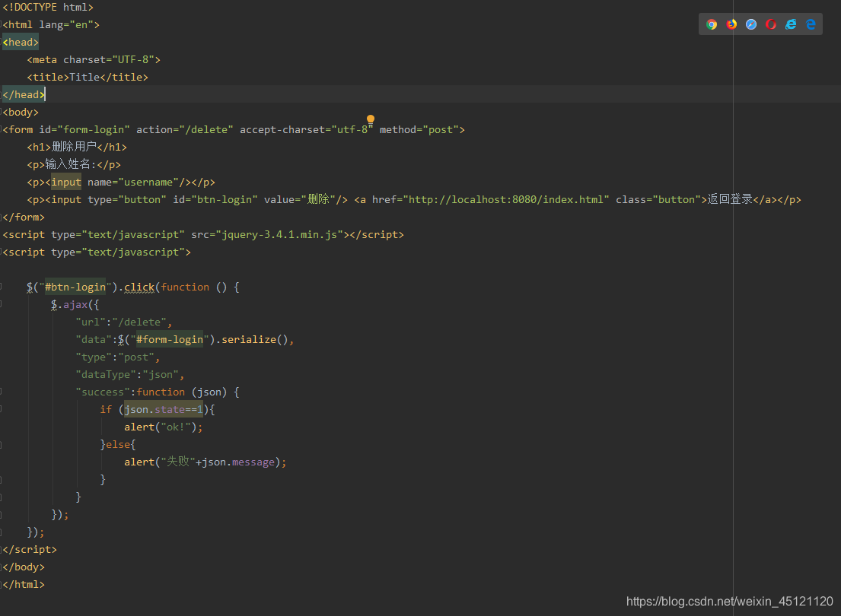Click jquery-3.4.1.min.js src value
The image size is (841, 616).
point(279,235)
